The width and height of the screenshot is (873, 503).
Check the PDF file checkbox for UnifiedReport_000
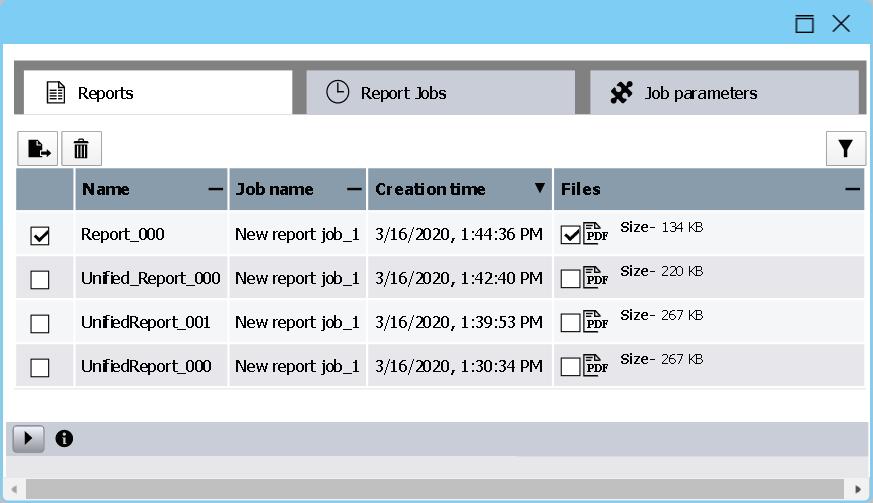571,367
